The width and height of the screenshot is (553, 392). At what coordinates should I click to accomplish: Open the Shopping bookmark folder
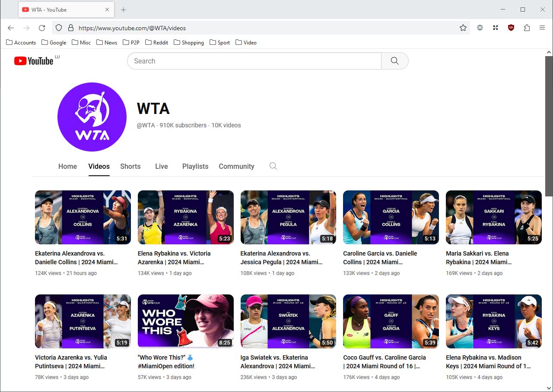click(x=188, y=42)
